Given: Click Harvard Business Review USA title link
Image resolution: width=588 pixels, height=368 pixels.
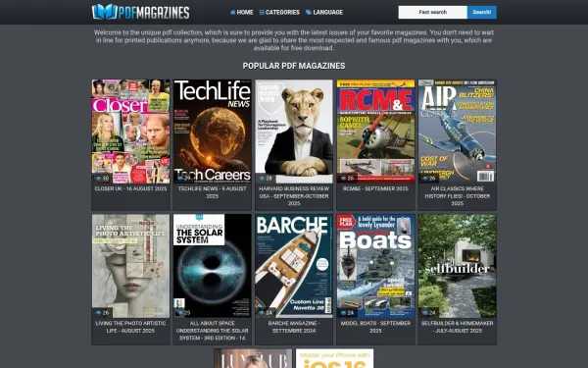Looking at the screenshot, I should click(x=294, y=196).
